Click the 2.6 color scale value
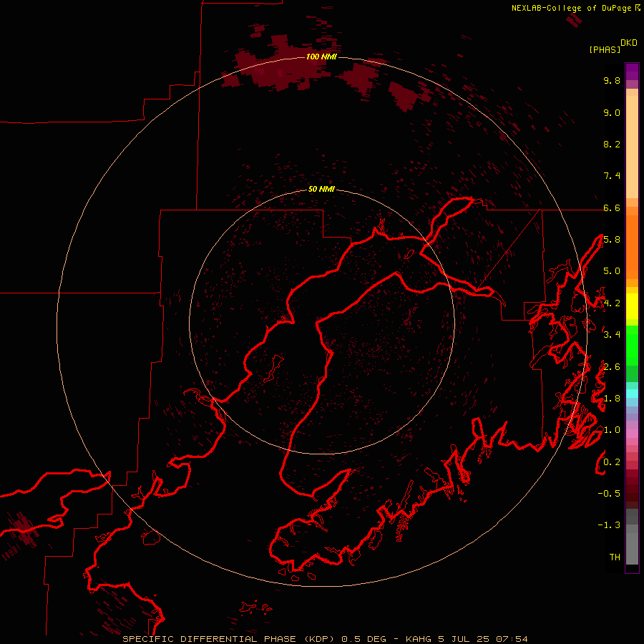This screenshot has width=644, height=644. point(612,367)
